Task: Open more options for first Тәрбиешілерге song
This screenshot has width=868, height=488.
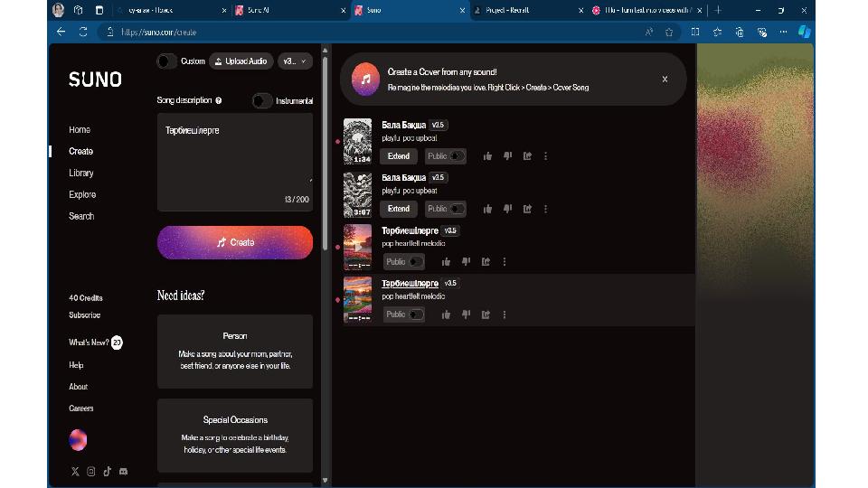Action: [x=505, y=262]
